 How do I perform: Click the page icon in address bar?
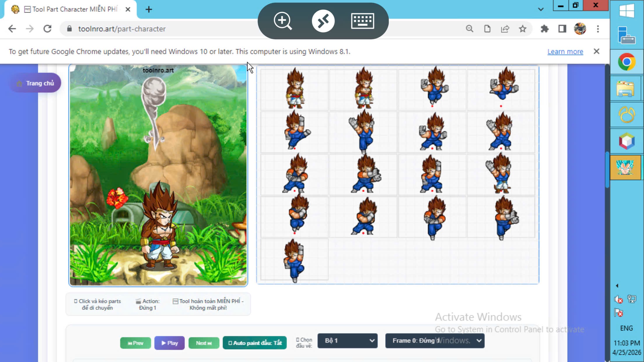pyautogui.click(x=487, y=29)
